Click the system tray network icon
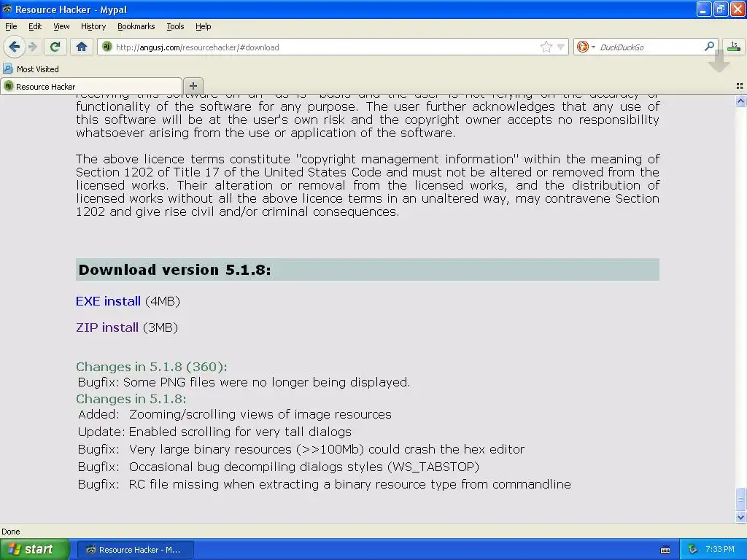The height and width of the screenshot is (560, 747). pyautogui.click(x=692, y=549)
